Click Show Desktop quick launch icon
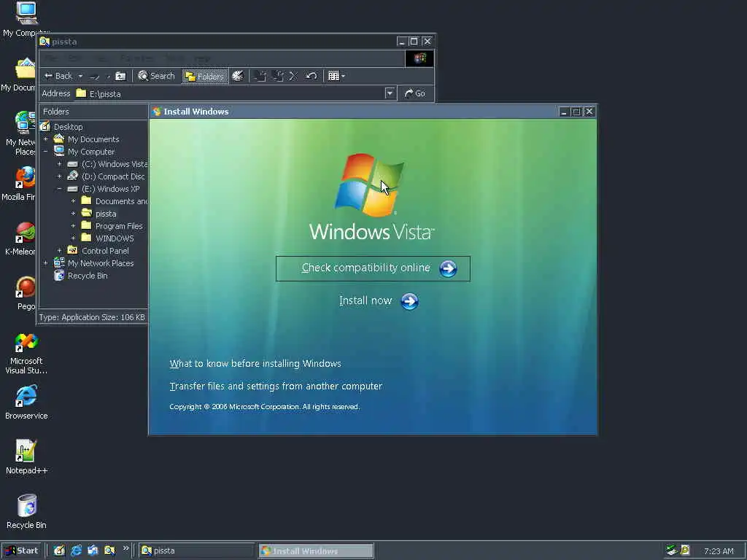747x560 pixels. 60,551
